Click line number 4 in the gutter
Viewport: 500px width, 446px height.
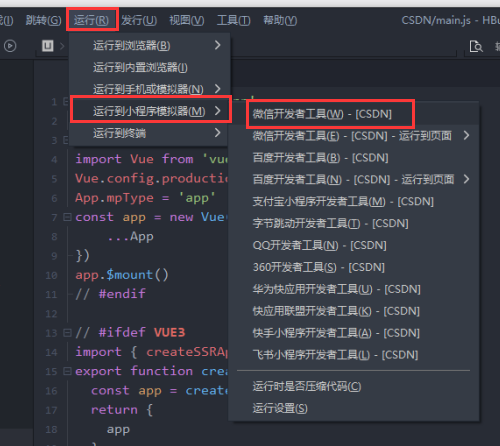(x=54, y=160)
